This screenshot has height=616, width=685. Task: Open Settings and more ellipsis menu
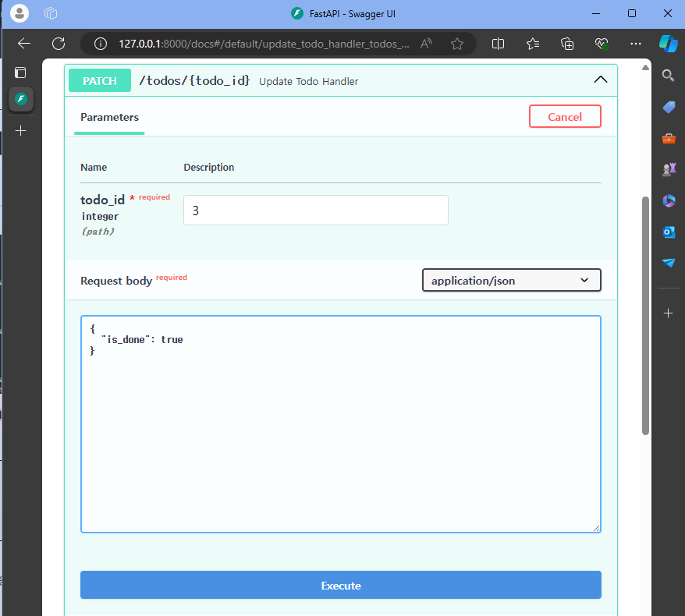coord(636,44)
